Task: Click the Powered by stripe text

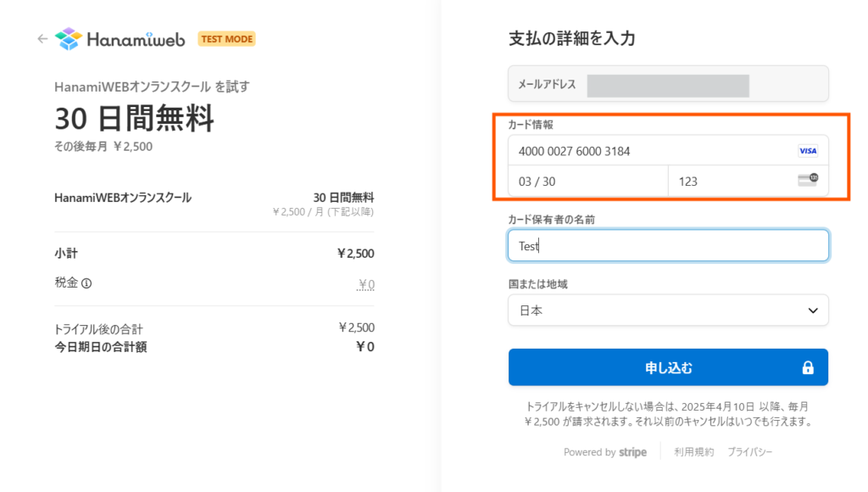Action: [604, 452]
